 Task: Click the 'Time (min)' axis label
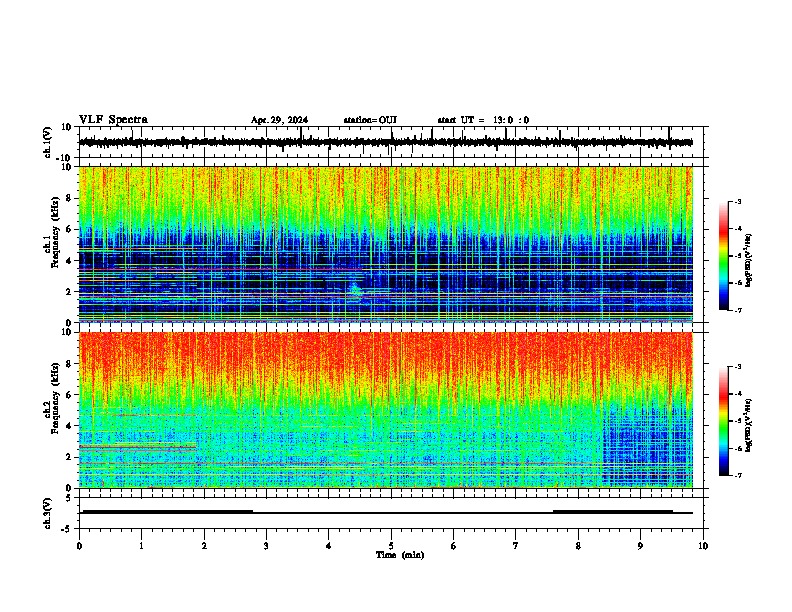[400, 555]
